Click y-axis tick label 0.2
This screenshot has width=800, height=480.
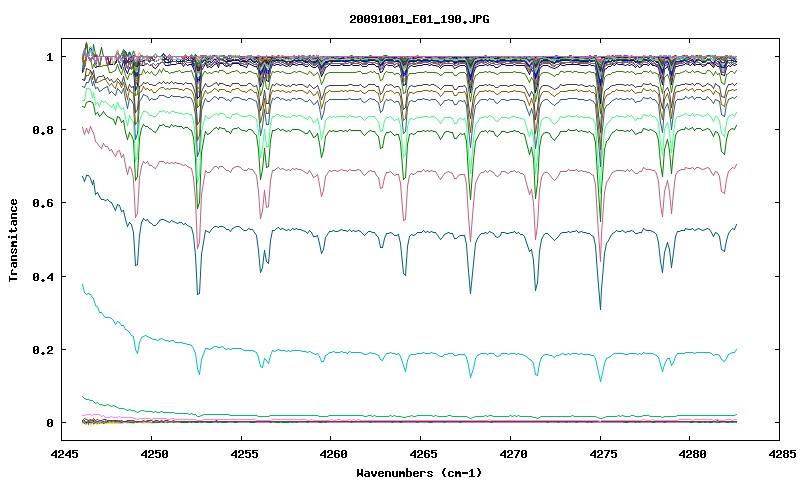(x=42, y=350)
